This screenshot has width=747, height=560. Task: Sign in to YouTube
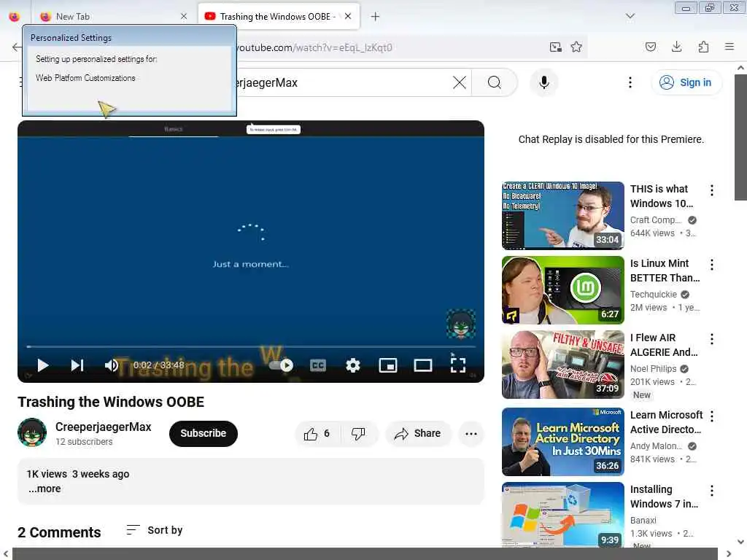click(x=686, y=82)
